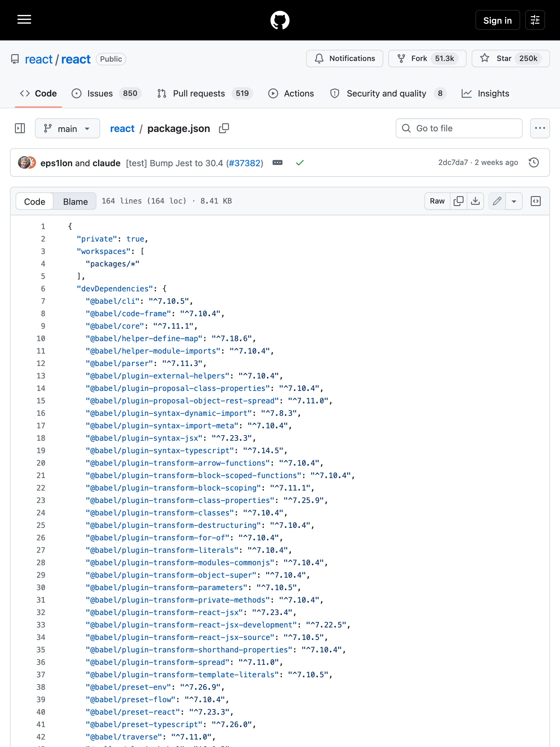Screen dimensions: 560x747
Task: Select line number 23
Action: pyautogui.click(x=41, y=500)
